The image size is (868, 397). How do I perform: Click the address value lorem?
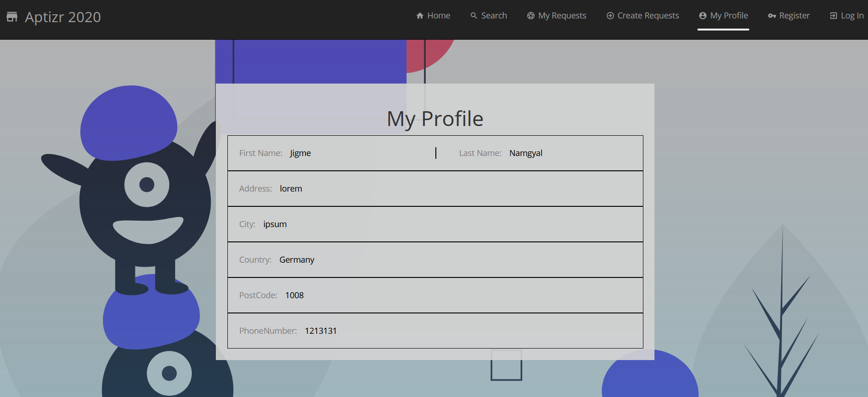pos(291,189)
